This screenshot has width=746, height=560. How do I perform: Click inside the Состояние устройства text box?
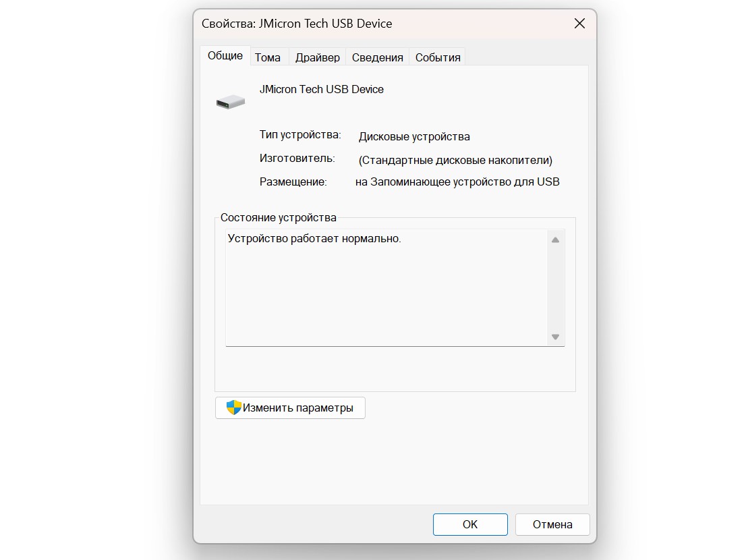[386, 288]
